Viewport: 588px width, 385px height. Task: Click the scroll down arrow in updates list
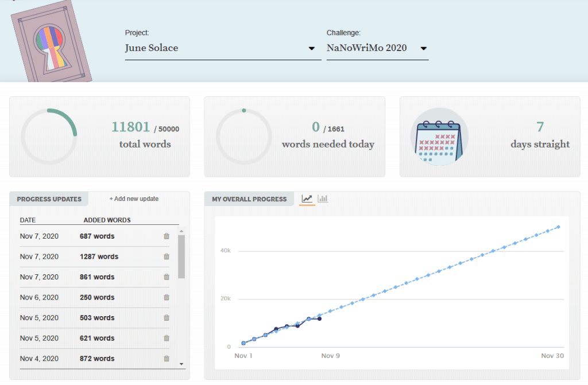(x=181, y=364)
